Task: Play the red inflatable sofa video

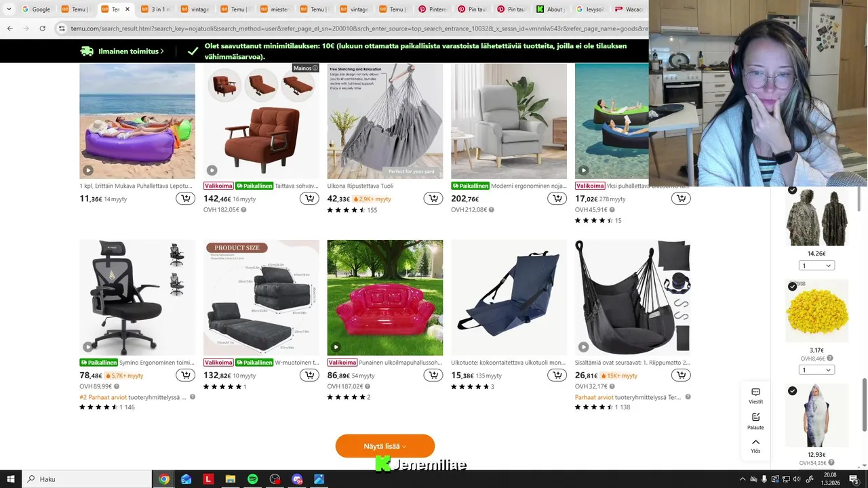Action: [336, 347]
